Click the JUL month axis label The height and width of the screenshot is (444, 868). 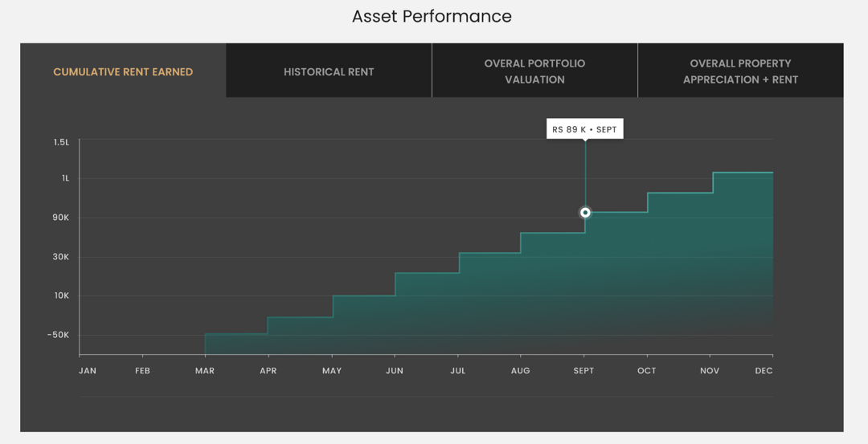point(458,371)
